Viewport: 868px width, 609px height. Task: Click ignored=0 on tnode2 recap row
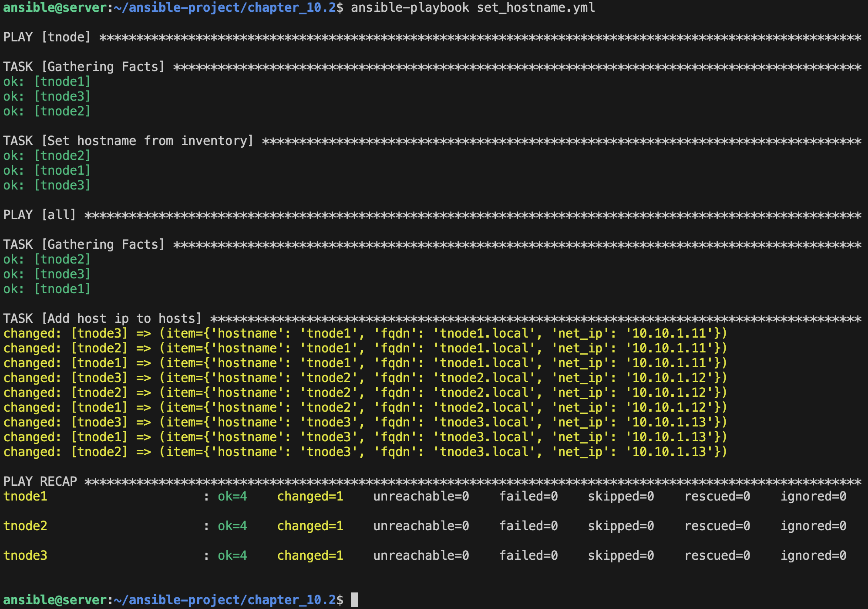click(x=813, y=526)
